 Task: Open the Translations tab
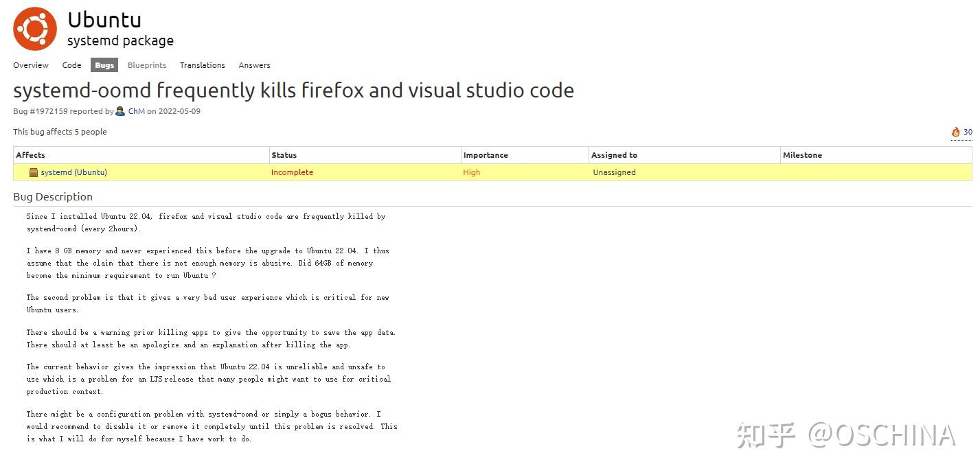(202, 65)
